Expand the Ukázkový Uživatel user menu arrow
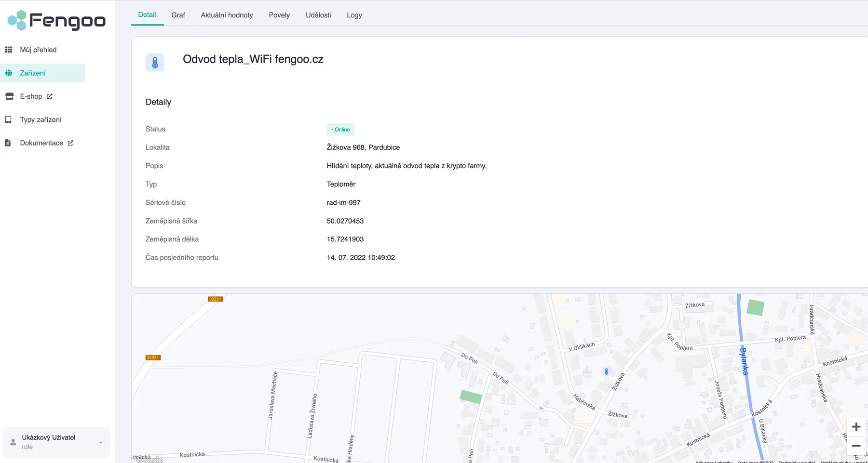 pos(101,442)
